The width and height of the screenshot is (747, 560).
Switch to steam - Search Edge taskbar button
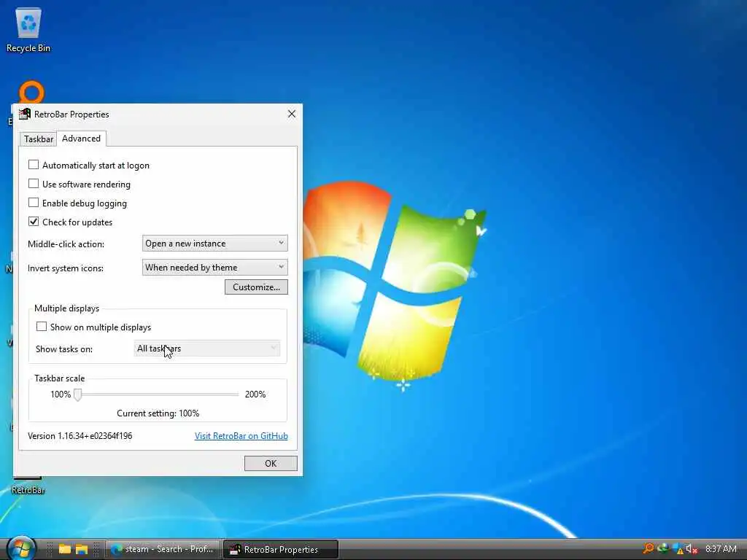[x=163, y=549]
